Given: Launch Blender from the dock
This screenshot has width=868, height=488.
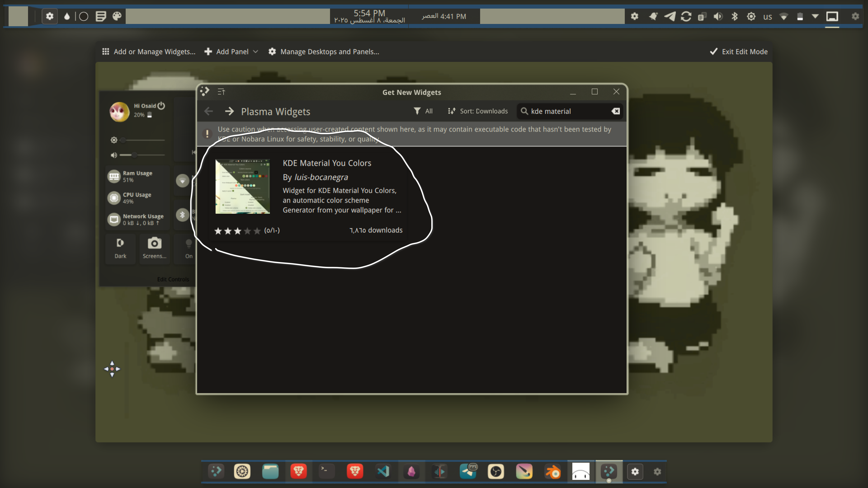Looking at the screenshot, I should coord(553,471).
